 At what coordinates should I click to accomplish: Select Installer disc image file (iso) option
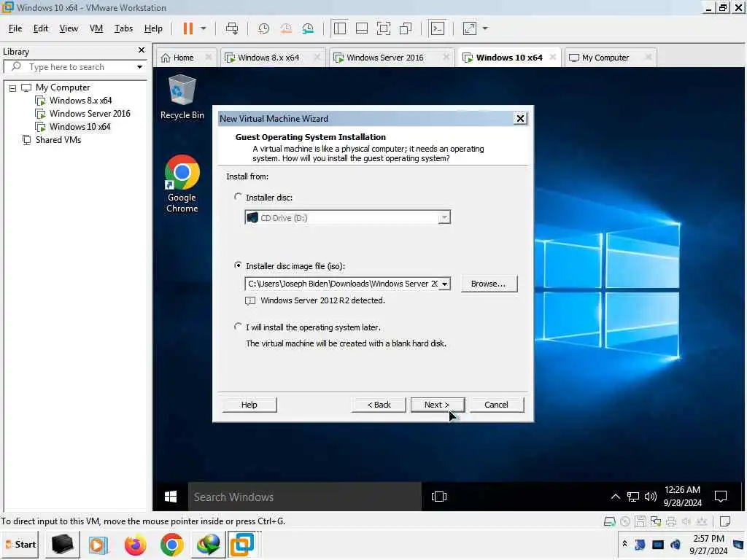point(238,265)
